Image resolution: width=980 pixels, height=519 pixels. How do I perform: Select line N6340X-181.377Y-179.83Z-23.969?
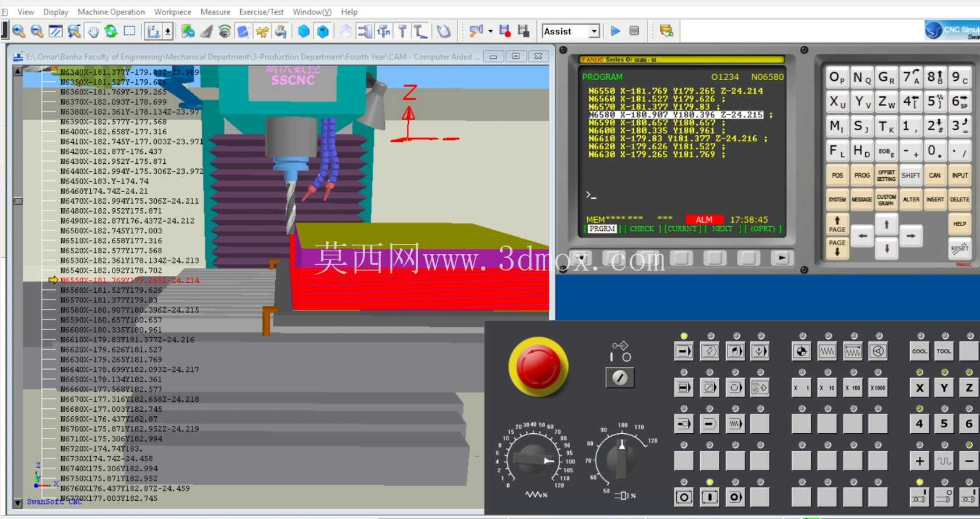(x=130, y=72)
